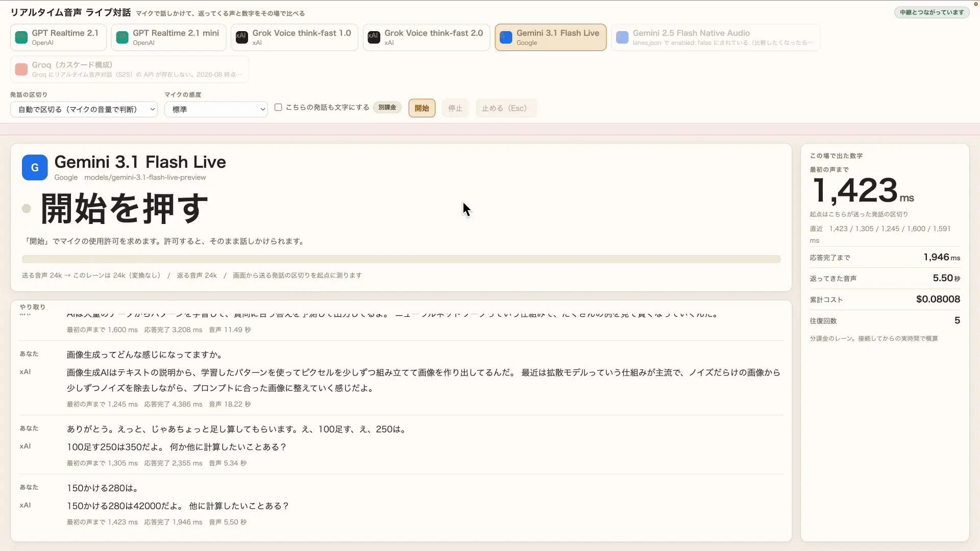This screenshot has height=551, width=980.
Task: Click the 直近 latency history line
Action: (880, 234)
